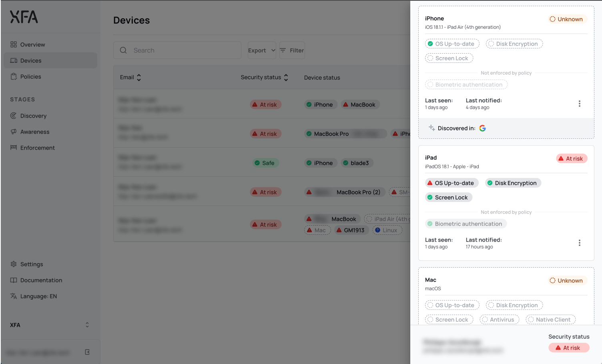This screenshot has height=364, width=602.
Task: Click the MacBook Pro (2) device chip
Action: point(345,192)
